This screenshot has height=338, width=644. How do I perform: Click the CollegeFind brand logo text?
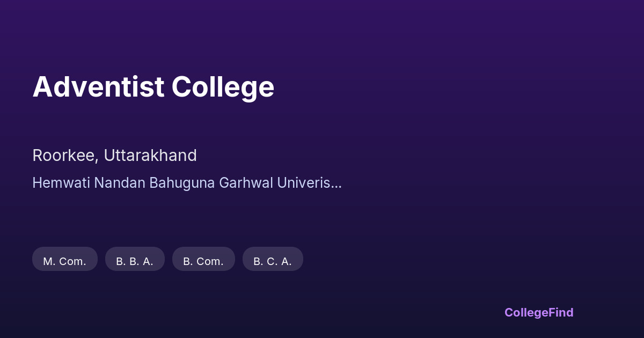[539, 312]
